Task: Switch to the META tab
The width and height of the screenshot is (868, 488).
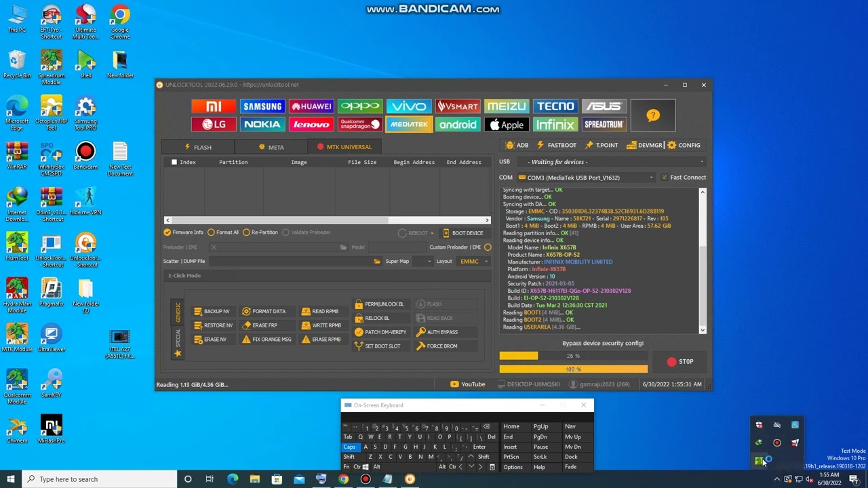Action: pos(271,147)
